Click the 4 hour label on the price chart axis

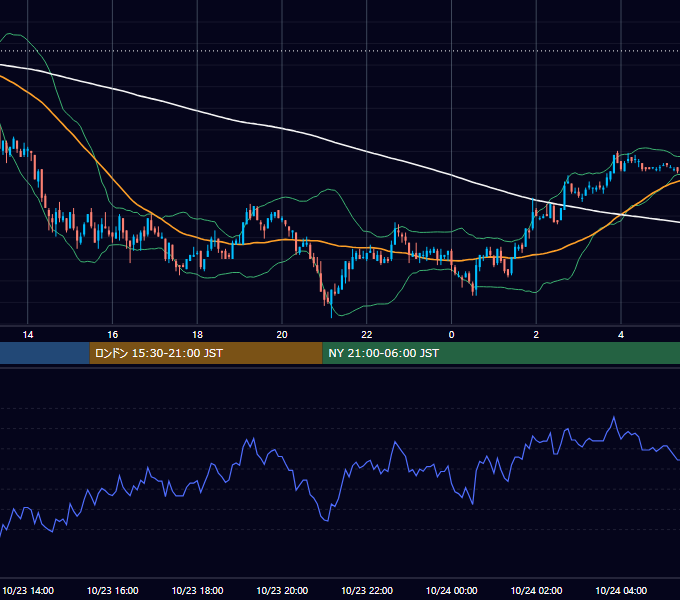[621, 335]
